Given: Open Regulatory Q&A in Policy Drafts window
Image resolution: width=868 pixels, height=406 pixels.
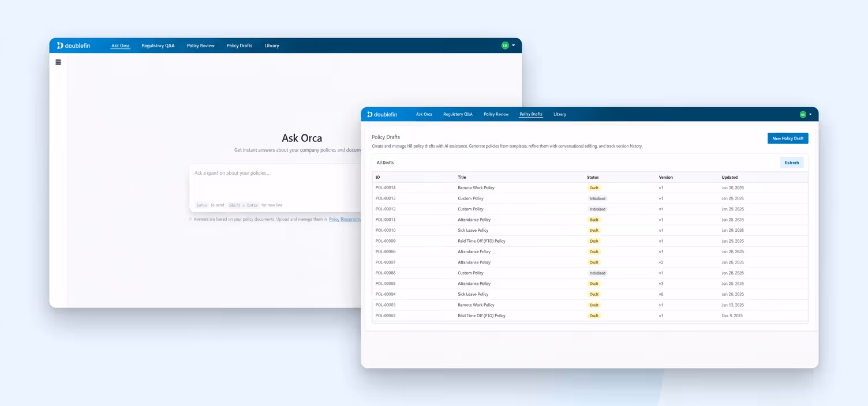Looking at the screenshot, I should (458, 114).
